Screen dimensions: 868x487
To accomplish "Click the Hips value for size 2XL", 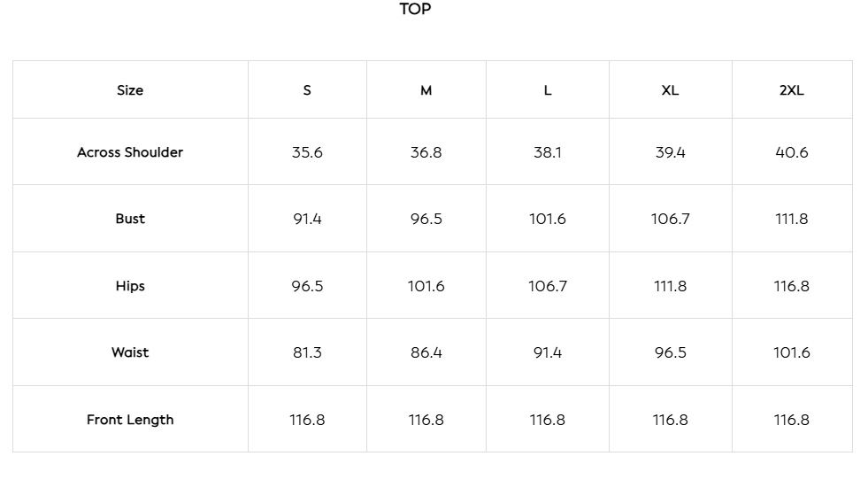I will [x=791, y=286].
